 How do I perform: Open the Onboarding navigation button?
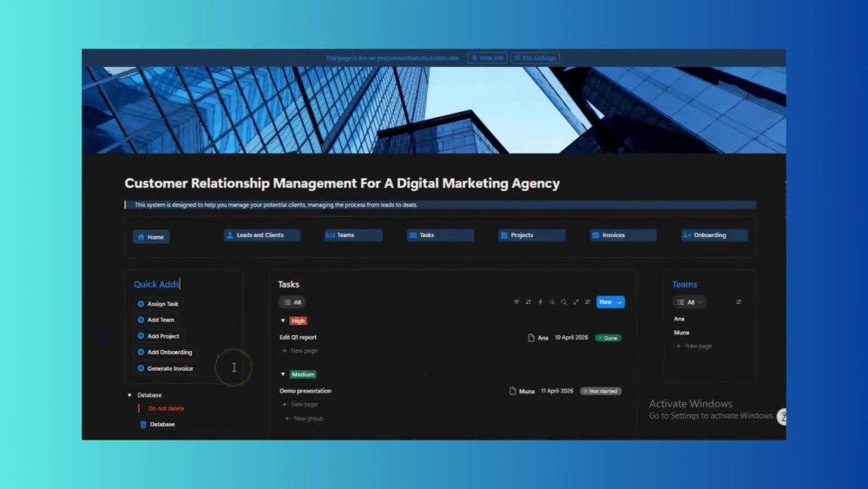(x=714, y=235)
